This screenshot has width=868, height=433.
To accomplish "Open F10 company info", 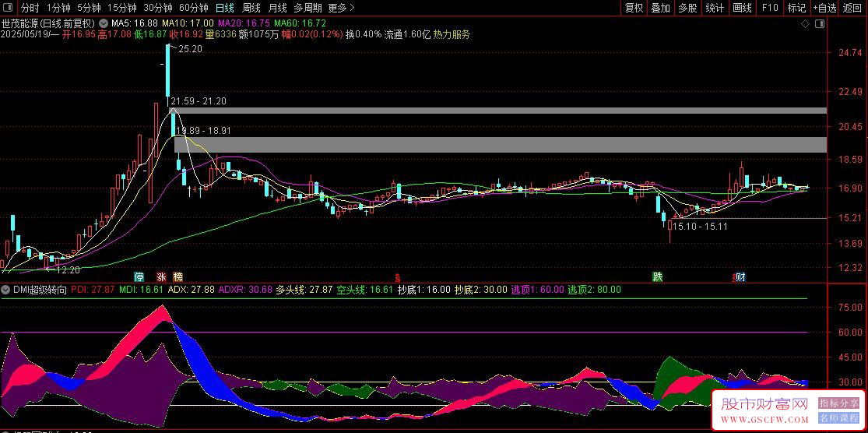I will click(769, 8).
